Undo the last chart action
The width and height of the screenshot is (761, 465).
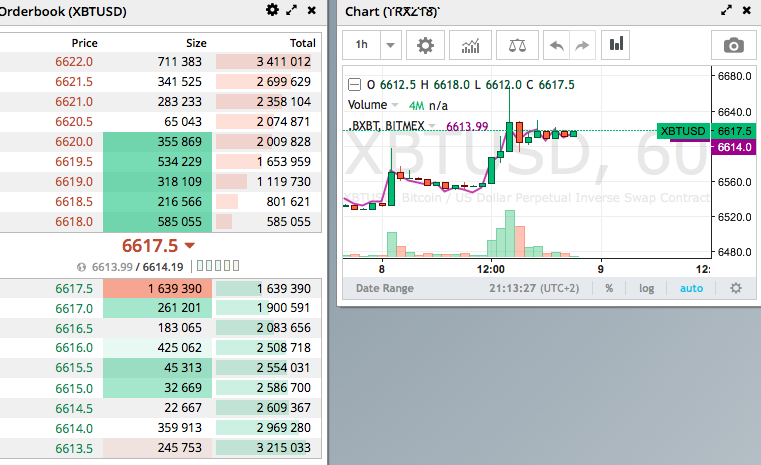(556, 45)
